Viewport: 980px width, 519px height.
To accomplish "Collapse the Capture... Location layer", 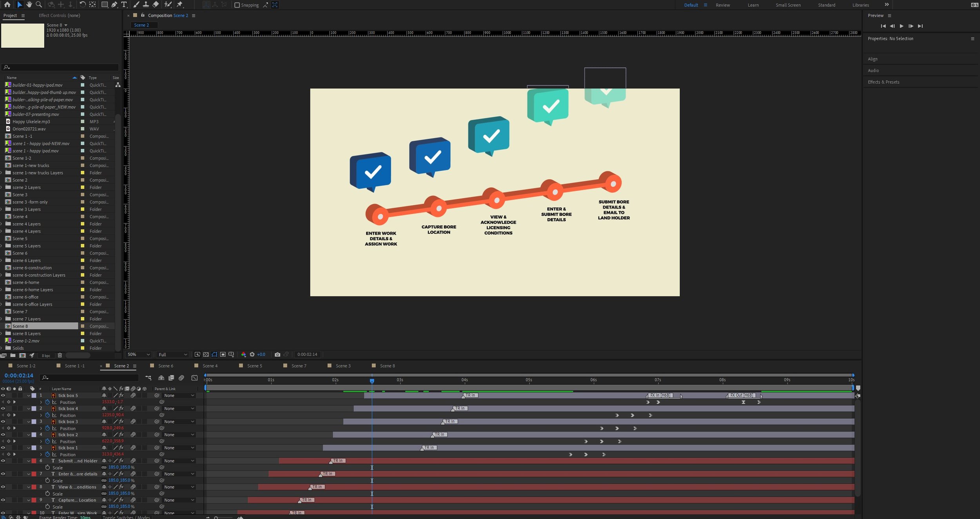I will pyautogui.click(x=29, y=500).
